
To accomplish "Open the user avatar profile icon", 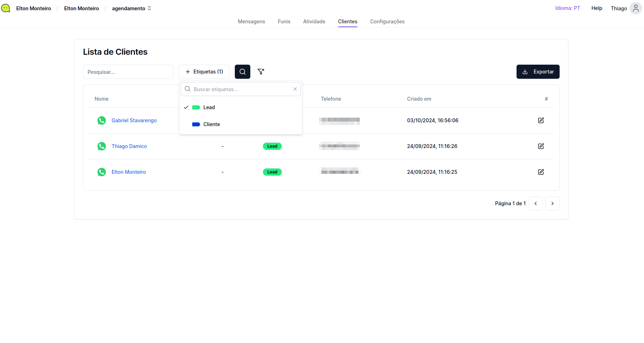I will click(x=636, y=8).
